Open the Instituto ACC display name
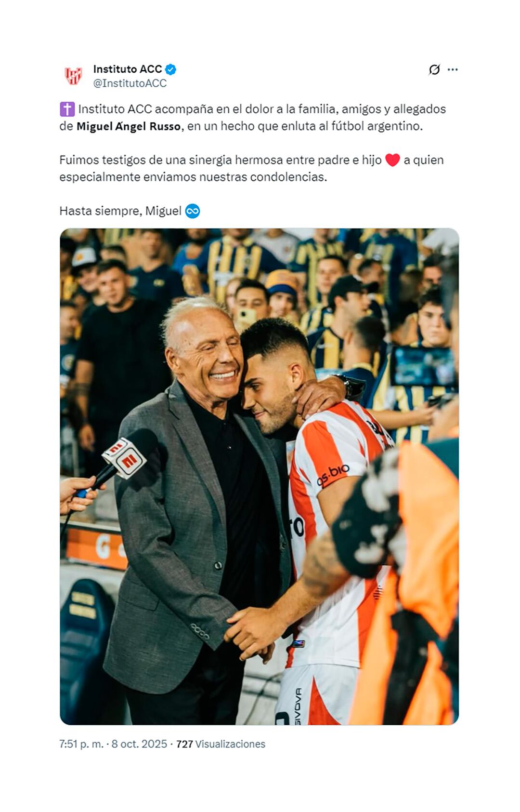This screenshot has width=520, height=812. pos(128,69)
